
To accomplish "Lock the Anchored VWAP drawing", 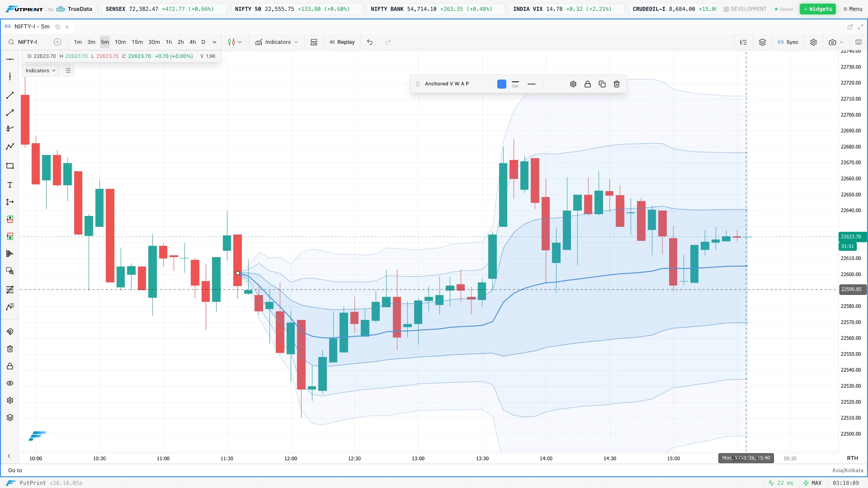I will [x=587, y=84].
